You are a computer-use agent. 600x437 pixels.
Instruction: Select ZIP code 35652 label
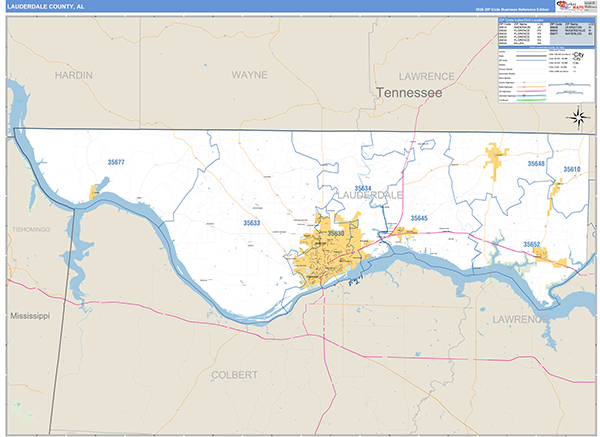pos(531,244)
